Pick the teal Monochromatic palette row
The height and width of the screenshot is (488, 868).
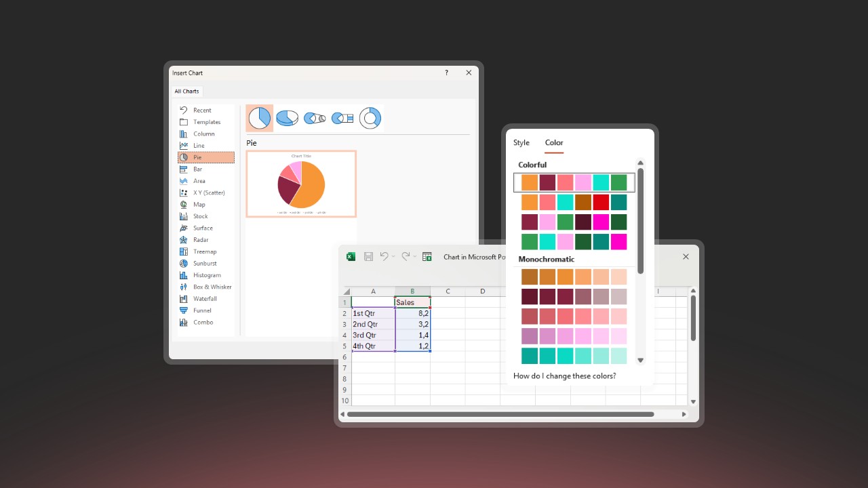(x=574, y=356)
